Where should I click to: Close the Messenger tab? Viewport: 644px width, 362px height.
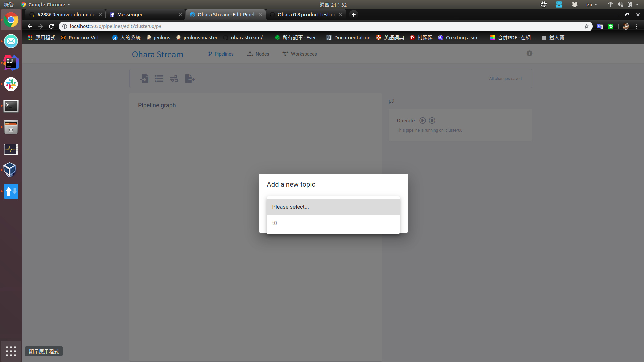pyautogui.click(x=180, y=15)
